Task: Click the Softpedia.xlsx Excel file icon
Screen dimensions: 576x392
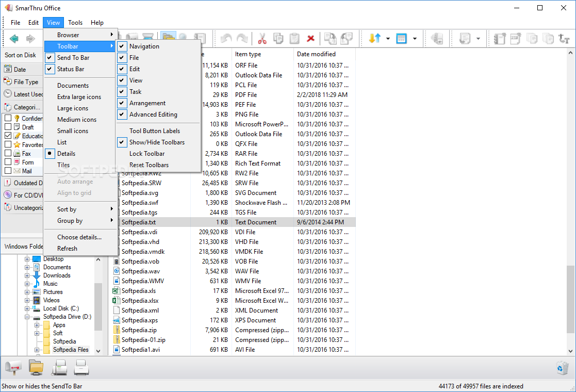Action: [x=116, y=301]
